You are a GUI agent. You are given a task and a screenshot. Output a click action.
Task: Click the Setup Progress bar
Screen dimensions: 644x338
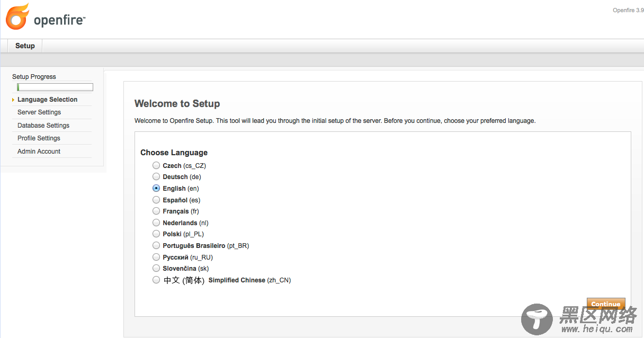click(x=55, y=87)
